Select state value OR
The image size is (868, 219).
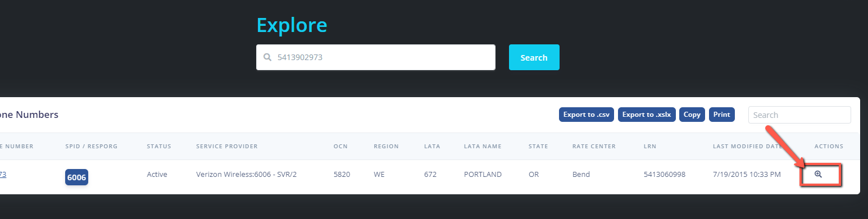point(534,174)
